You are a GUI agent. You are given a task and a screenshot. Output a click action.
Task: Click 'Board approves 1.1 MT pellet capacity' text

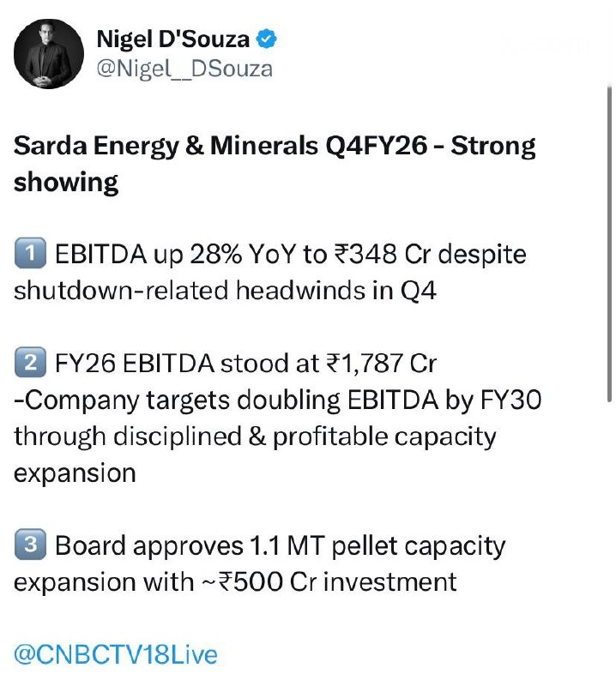coord(281,546)
